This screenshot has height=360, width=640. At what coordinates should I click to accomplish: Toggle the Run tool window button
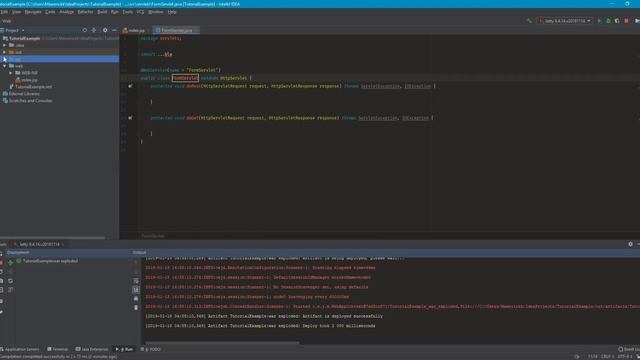[124, 349]
